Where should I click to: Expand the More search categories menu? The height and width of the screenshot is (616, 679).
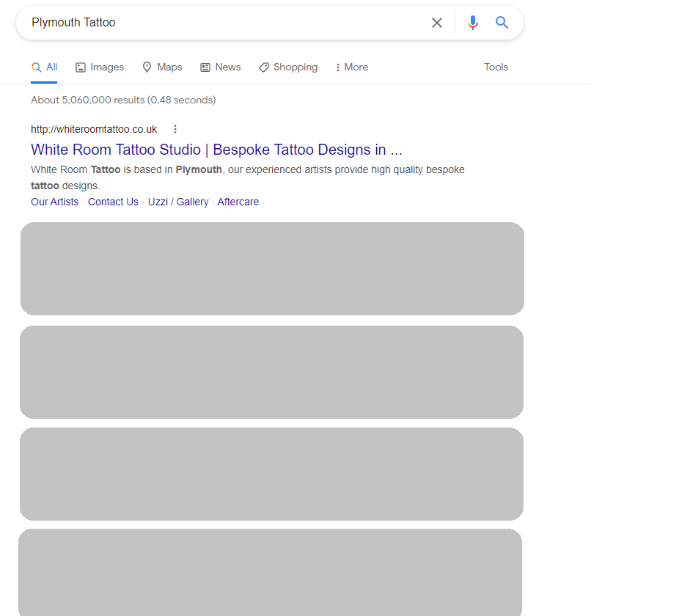(351, 67)
